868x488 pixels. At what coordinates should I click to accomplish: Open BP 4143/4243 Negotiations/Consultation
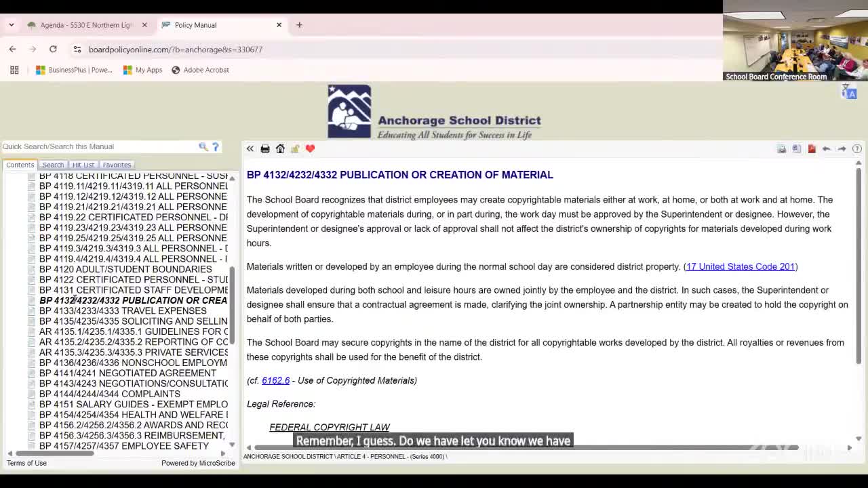point(134,384)
